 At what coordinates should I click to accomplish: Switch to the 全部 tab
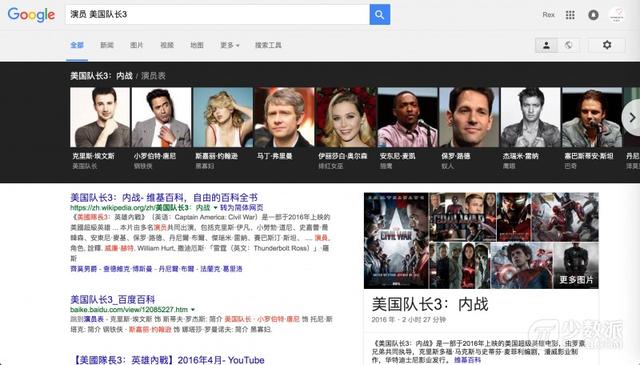[77, 45]
